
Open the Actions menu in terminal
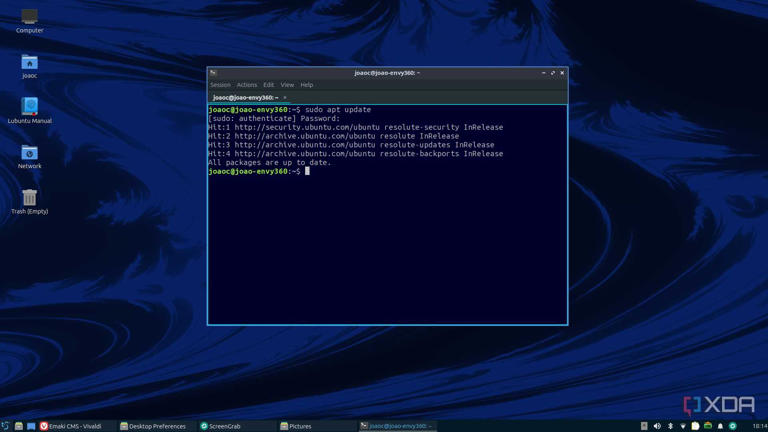pyautogui.click(x=247, y=85)
